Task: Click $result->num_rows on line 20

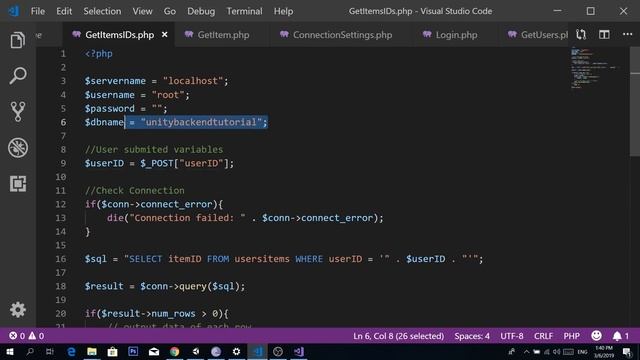Action: pyautogui.click(x=148, y=313)
